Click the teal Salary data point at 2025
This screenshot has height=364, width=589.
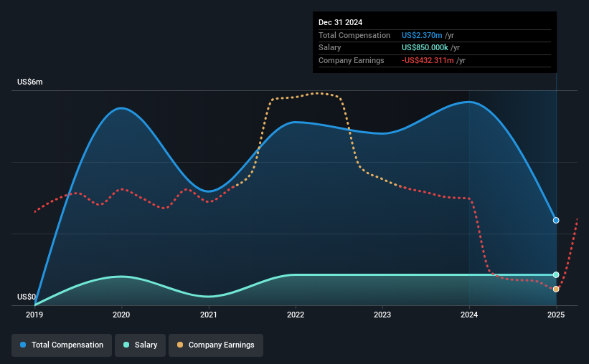coord(556,274)
